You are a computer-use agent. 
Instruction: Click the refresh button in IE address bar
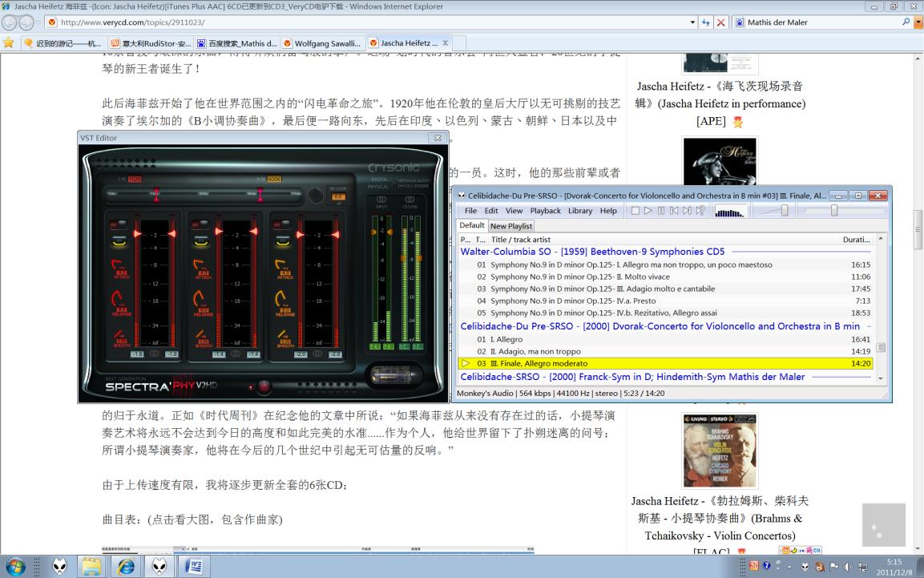(x=705, y=22)
